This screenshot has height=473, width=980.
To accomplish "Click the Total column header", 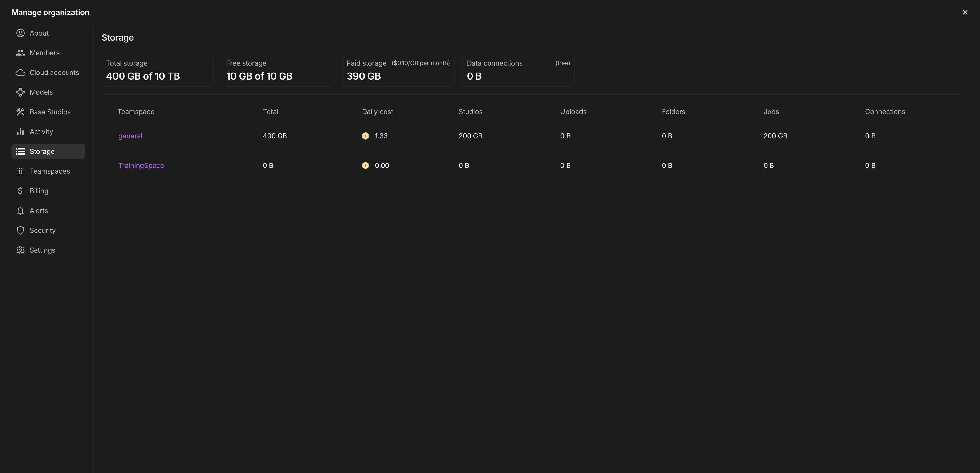I will coord(270,112).
